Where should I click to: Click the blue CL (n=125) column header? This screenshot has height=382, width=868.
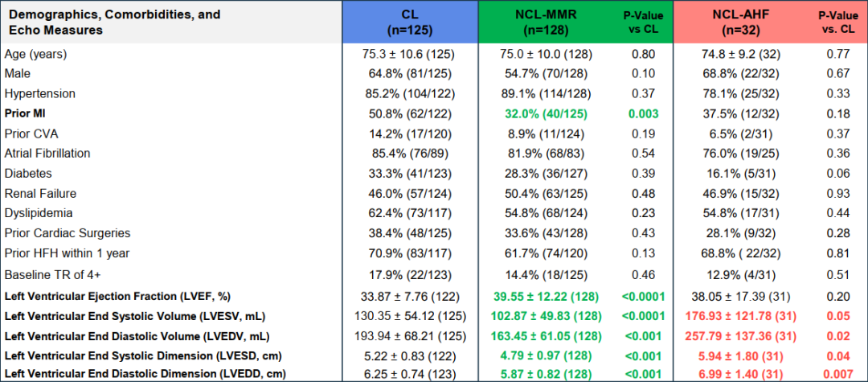pyautogui.click(x=410, y=23)
